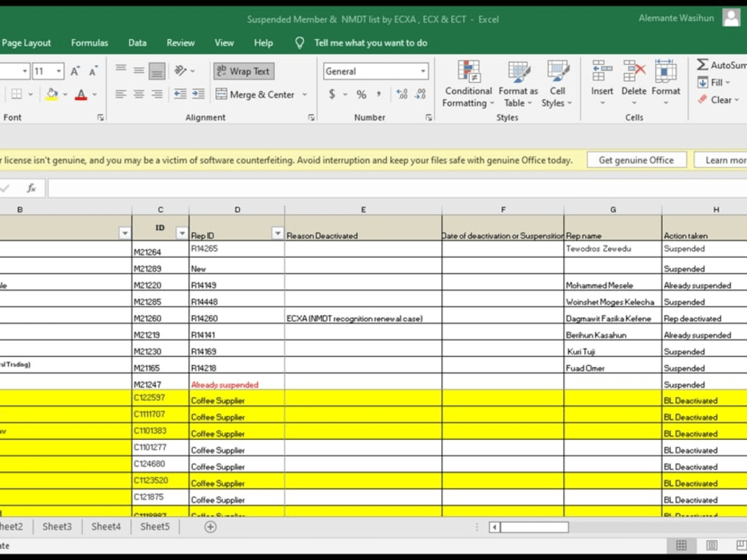
Task: Switch to Sheet4
Action: [x=106, y=526]
